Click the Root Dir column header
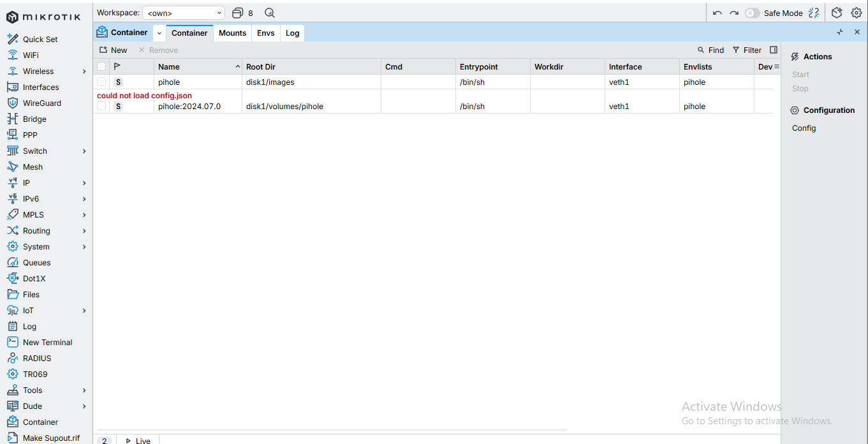 coord(312,66)
